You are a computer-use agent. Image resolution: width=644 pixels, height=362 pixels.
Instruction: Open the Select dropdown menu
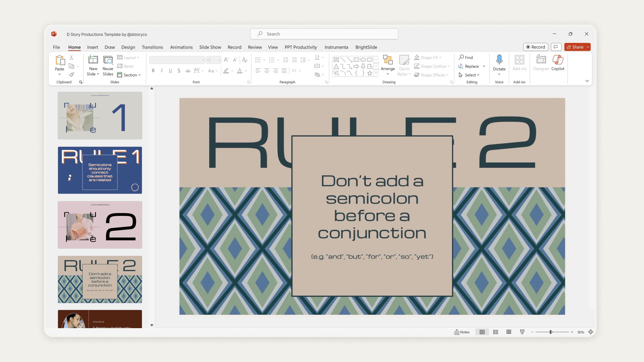pos(470,75)
